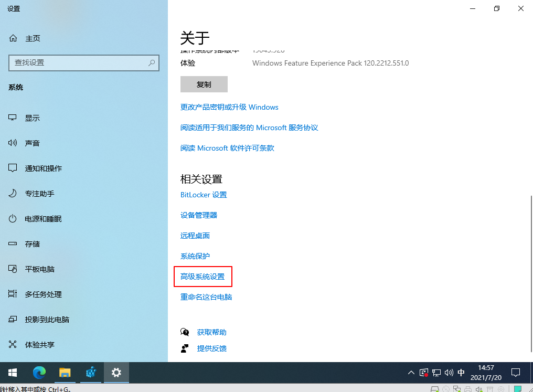Click the 相关设置 heading

pos(201,179)
